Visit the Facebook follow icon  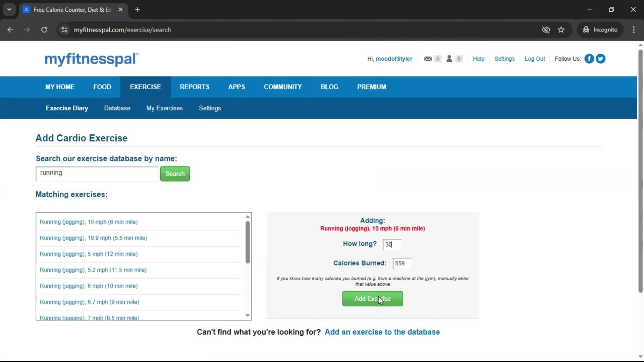point(589,59)
